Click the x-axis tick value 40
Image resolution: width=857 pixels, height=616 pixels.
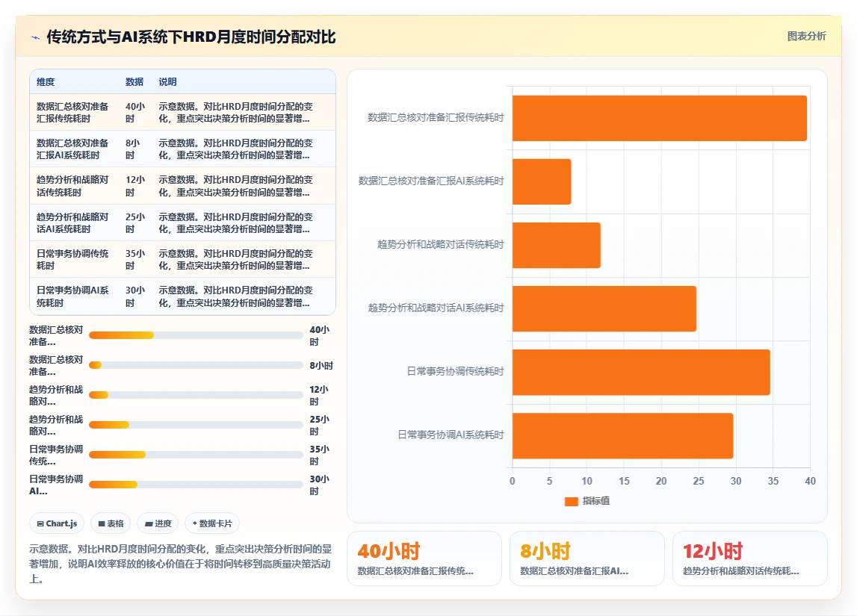[810, 481]
